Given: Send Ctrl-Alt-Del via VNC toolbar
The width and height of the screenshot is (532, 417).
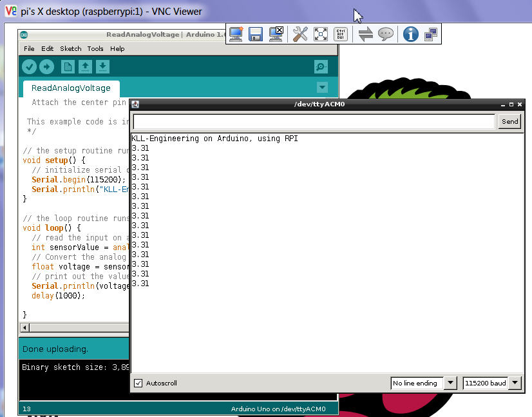Looking at the screenshot, I should (x=341, y=34).
